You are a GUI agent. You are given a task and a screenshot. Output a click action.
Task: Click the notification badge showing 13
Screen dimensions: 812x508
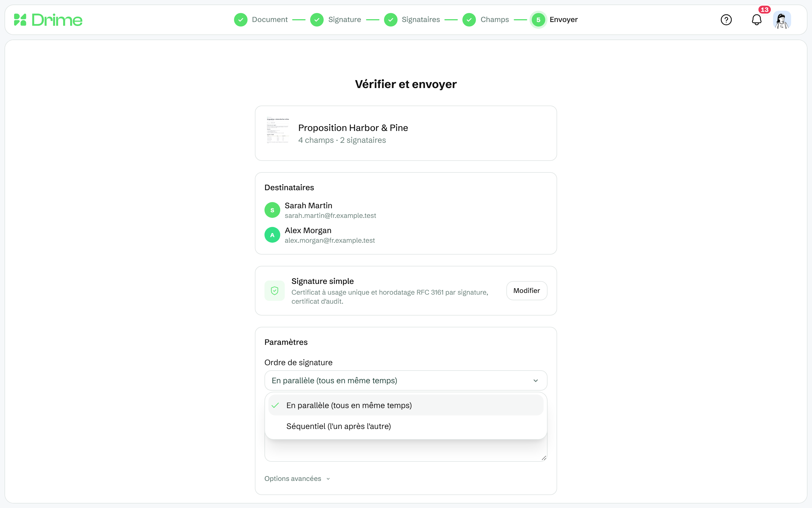coord(764,10)
